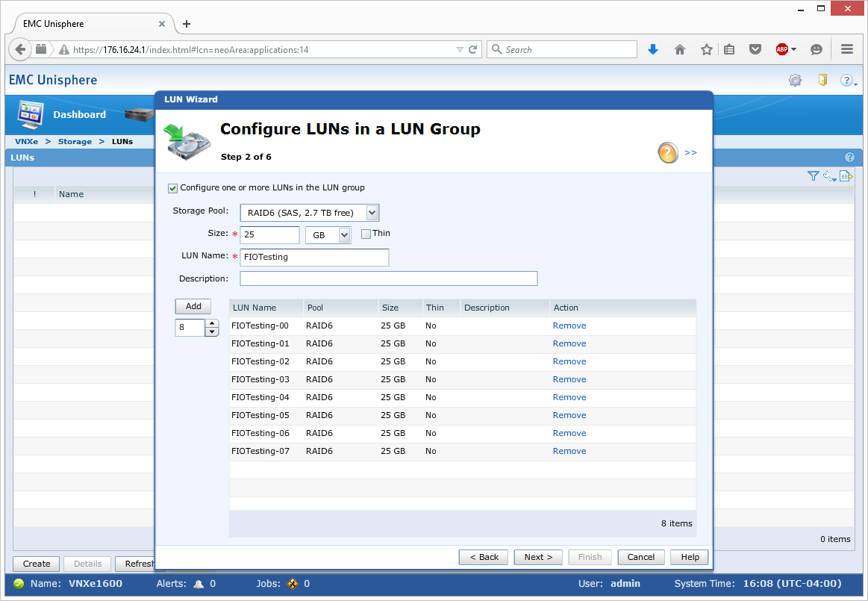The width and height of the screenshot is (868, 601).
Task: Open the Dashboard menu item
Action: tap(79, 115)
